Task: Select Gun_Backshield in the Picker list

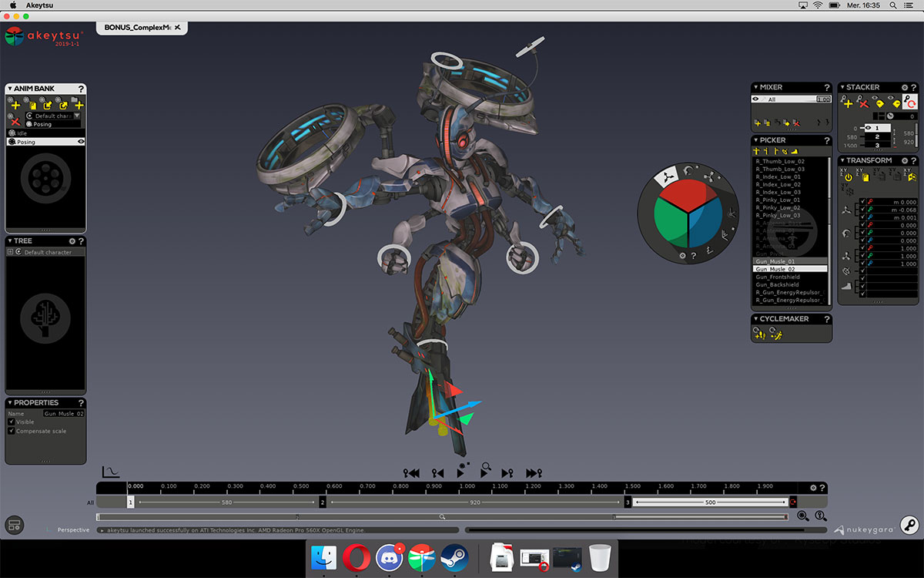Action: tap(790, 284)
